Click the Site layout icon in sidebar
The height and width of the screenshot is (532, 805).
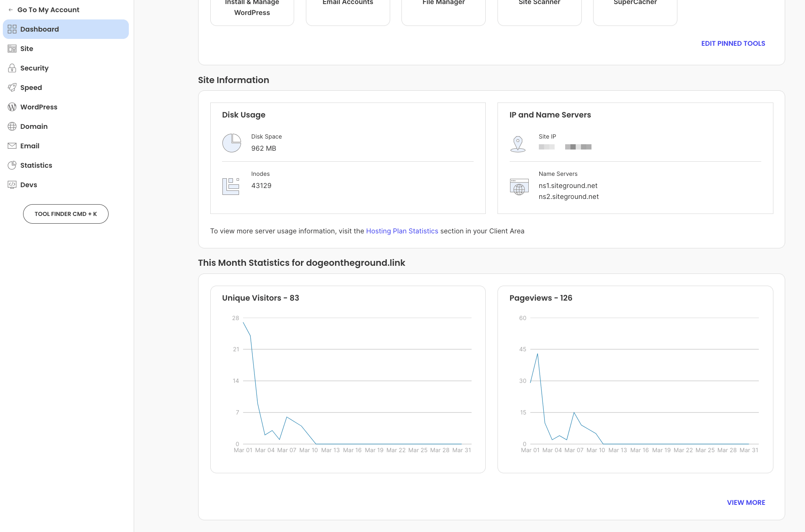(x=12, y=49)
